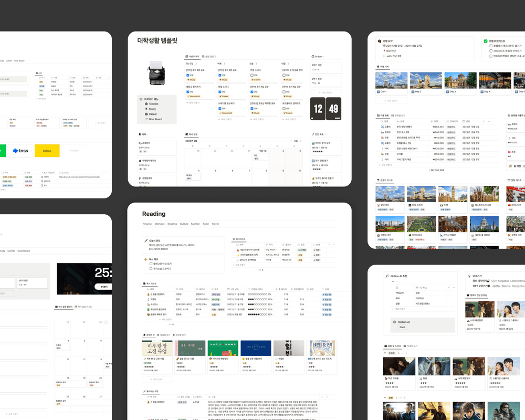The image size is (525, 420).
Task: Click the yellow kakao logo tile
Action: pos(47,151)
